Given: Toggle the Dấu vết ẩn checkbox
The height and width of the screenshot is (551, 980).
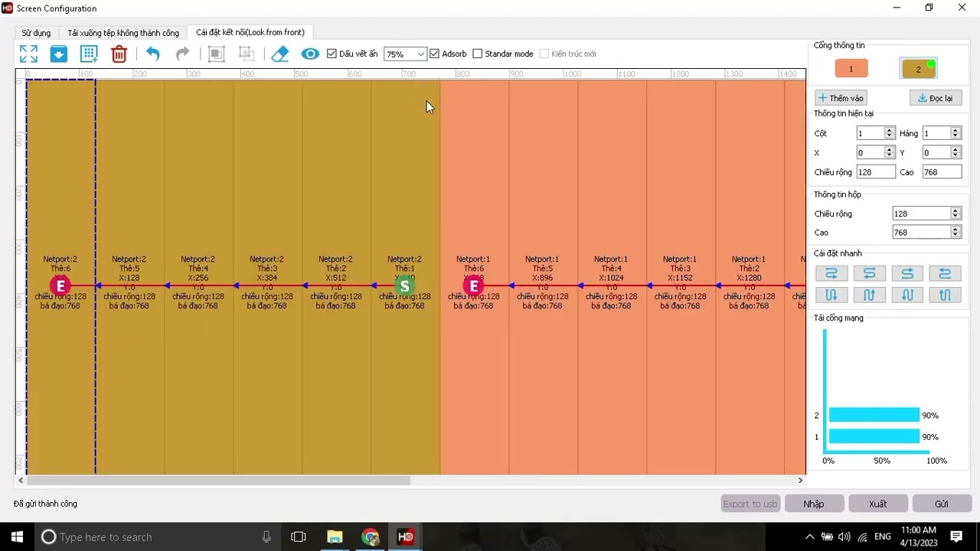Looking at the screenshot, I should coord(332,54).
